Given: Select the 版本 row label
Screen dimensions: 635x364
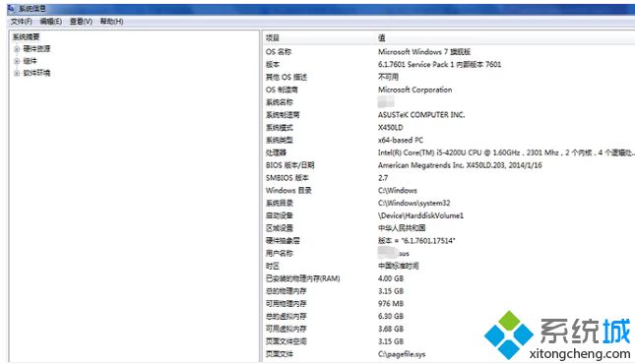Looking at the screenshot, I should [273, 64].
